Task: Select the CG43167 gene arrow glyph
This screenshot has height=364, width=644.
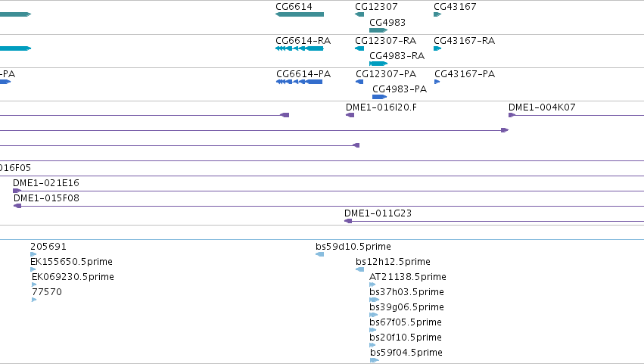Action: click(437, 14)
